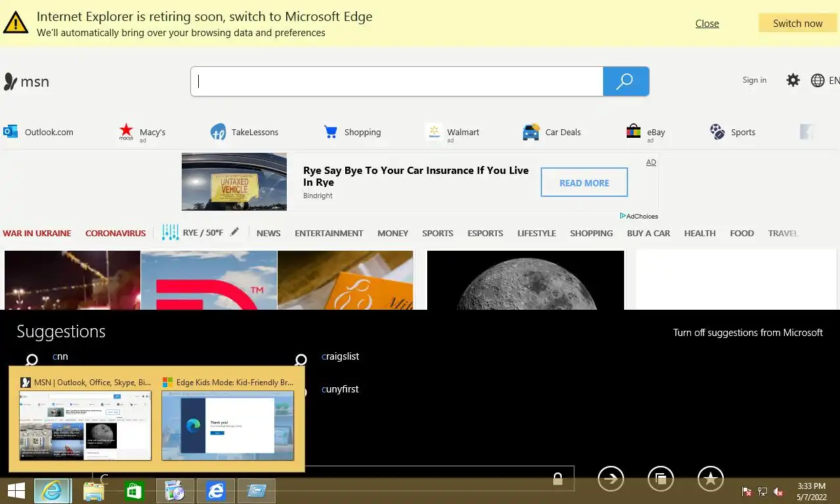Switch to the Edge Kids Mode preview

point(228,419)
